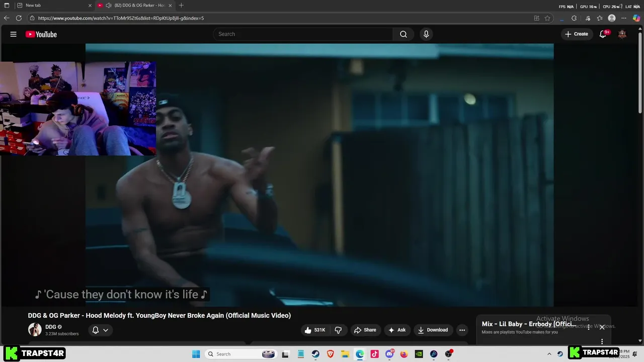The width and height of the screenshot is (644, 362).
Task: Like the video with thumbs up
Action: (x=308, y=330)
